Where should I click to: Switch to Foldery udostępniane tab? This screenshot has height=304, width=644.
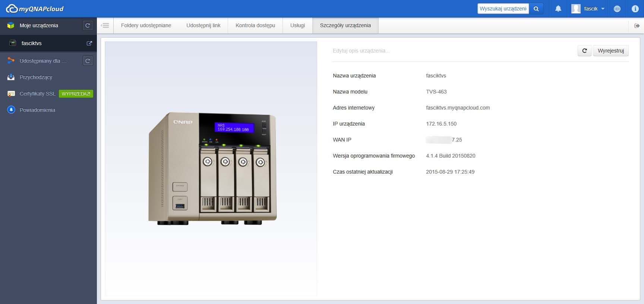click(x=146, y=25)
